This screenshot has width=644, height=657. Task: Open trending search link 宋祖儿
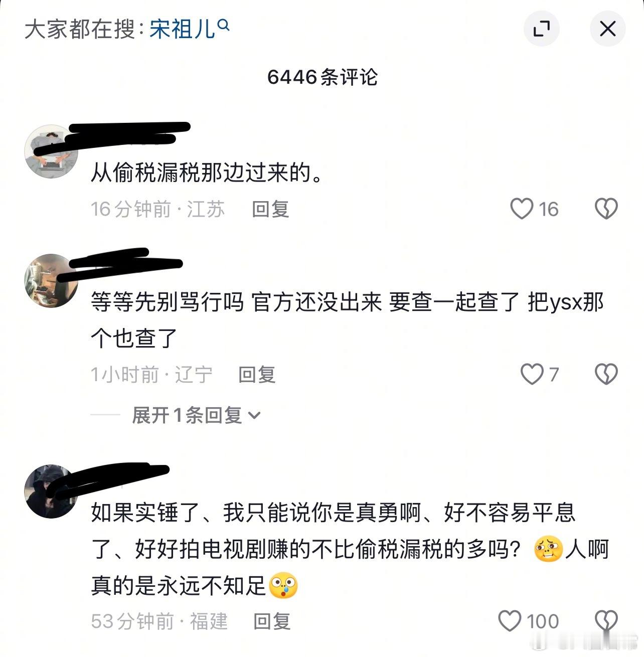pyautogui.click(x=183, y=29)
